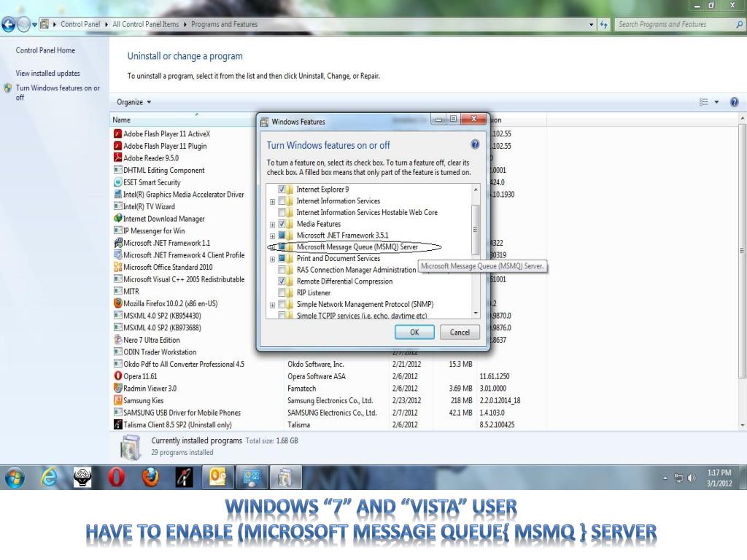
Task: Click the Samsung Kies program icon
Action: pyautogui.click(x=117, y=400)
